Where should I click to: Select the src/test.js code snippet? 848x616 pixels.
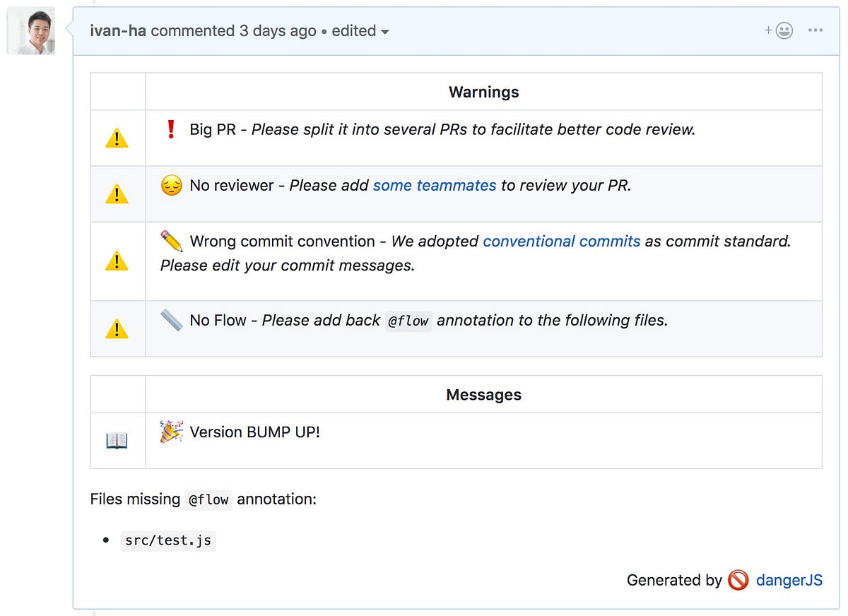pyautogui.click(x=168, y=540)
